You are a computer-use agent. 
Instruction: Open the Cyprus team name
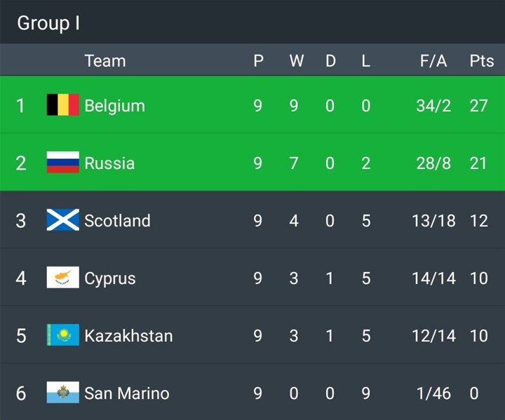pos(110,278)
